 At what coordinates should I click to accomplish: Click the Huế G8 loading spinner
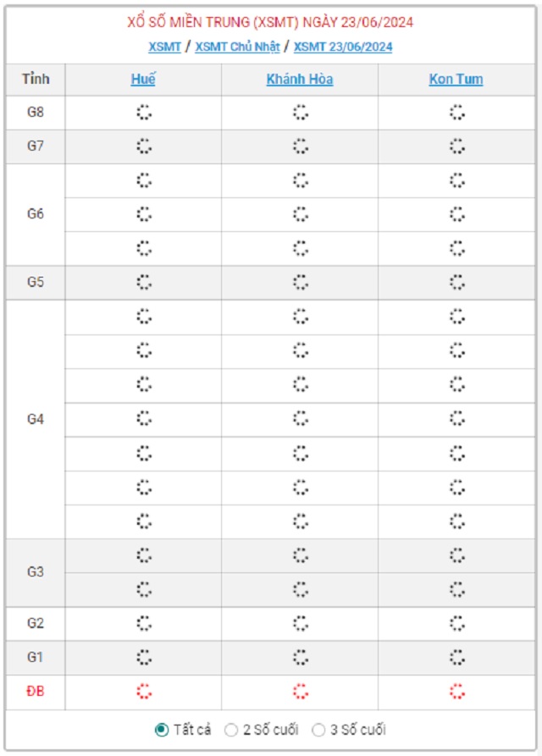[x=143, y=113]
